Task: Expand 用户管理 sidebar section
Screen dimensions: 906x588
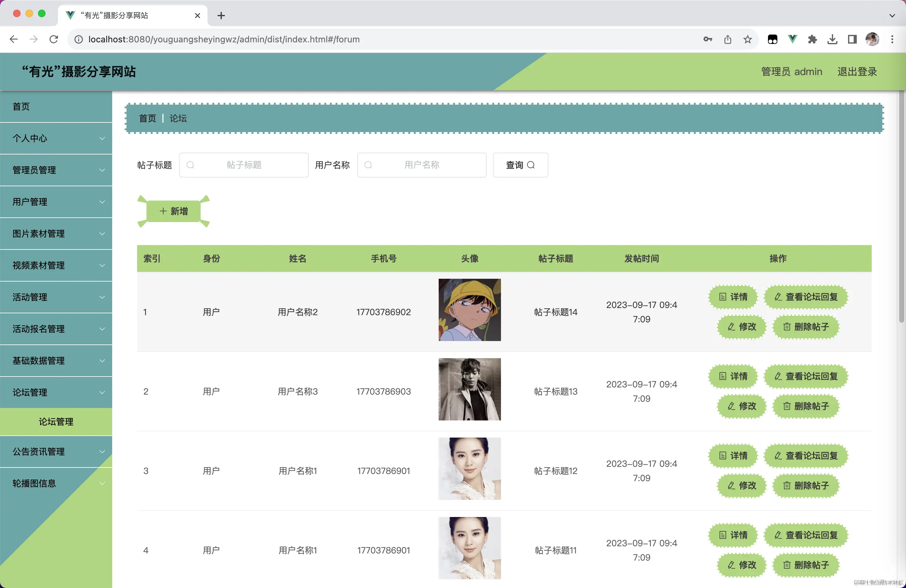Action: [x=56, y=202]
